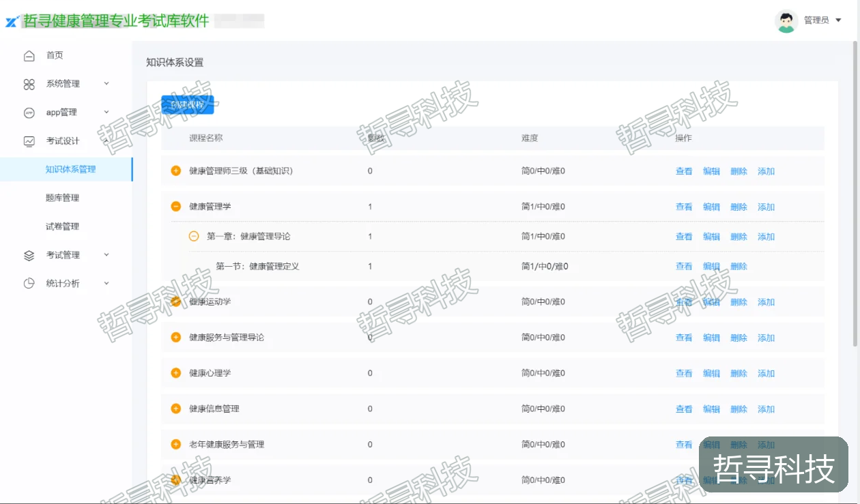This screenshot has height=504, width=860.
Task: Click 删除 for 第一节：健康管理定义
Action: (739, 267)
